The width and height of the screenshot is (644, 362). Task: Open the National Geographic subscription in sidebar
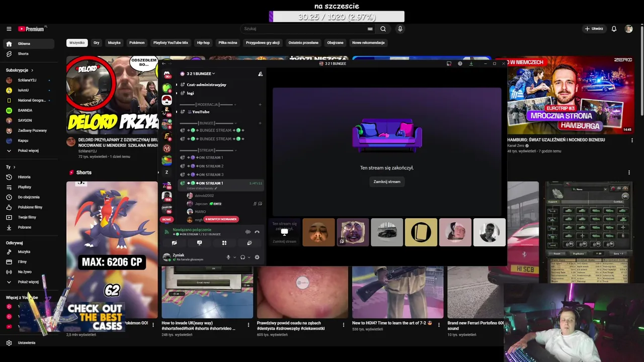click(29, 100)
